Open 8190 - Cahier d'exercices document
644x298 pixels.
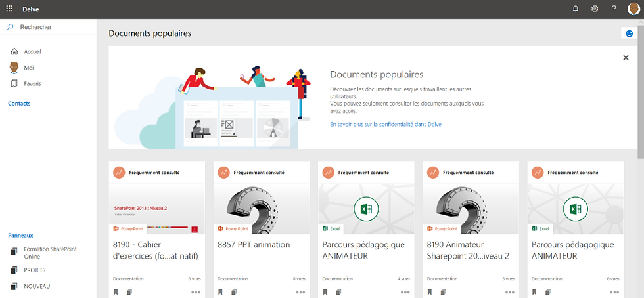pos(156,251)
